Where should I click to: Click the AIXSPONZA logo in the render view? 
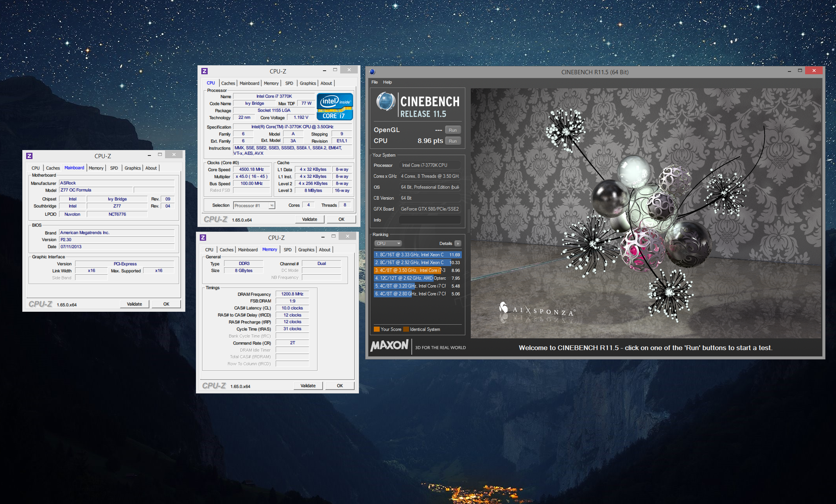coord(536,310)
